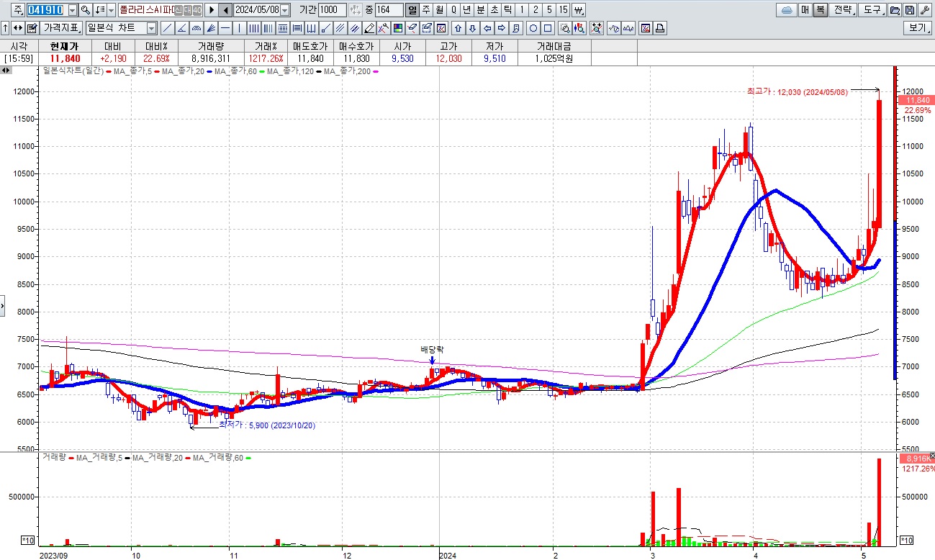Open the 보기 view dropdown
This screenshot has height=560, width=935.
(918, 28)
